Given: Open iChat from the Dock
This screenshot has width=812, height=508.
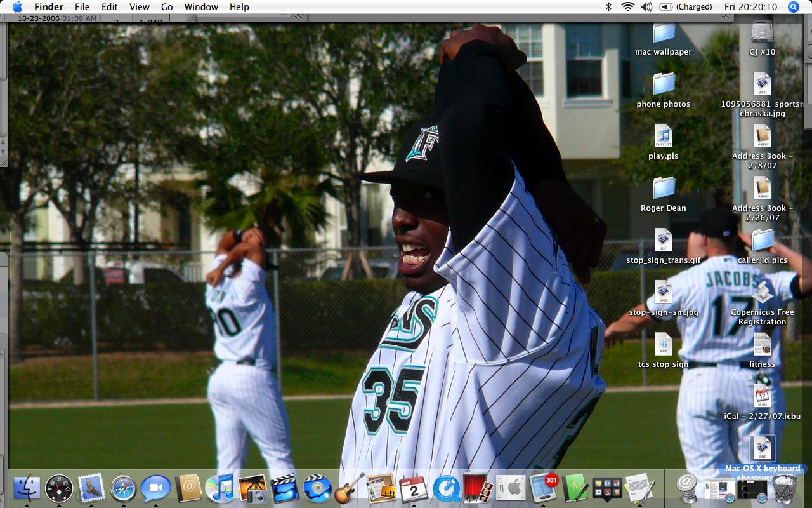Looking at the screenshot, I should pyautogui.click(x=156, y=488).
